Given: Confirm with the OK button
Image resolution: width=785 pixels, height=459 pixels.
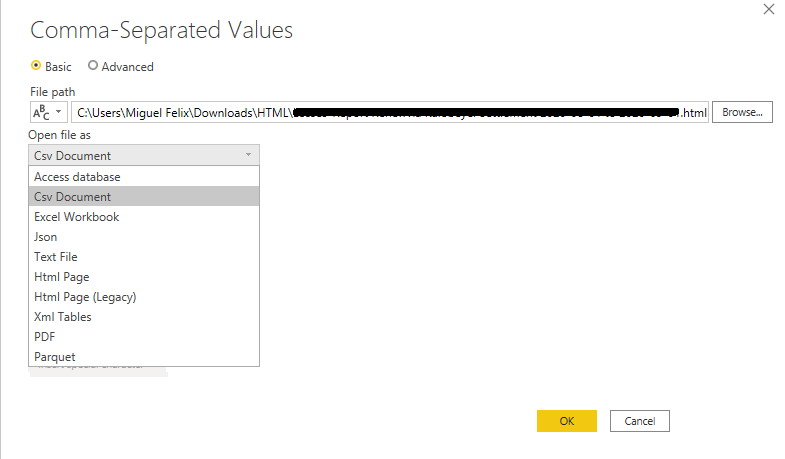Looking at the screenshot, I should pos(566,421).
